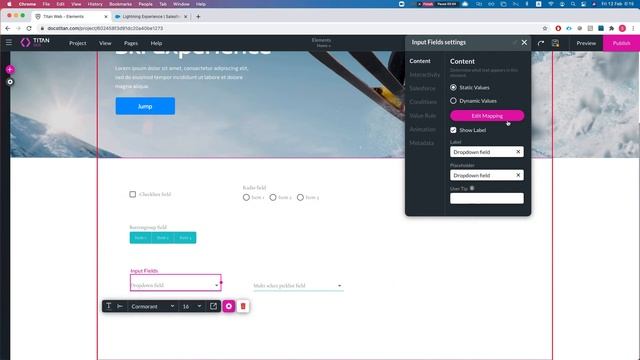Switch to the Conditions settings tab

pos(423,102)
